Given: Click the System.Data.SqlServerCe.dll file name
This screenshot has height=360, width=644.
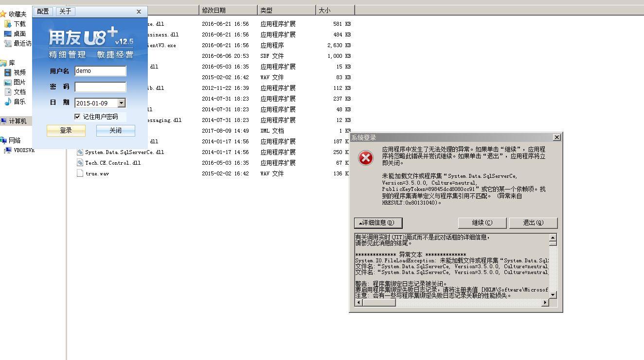Looking at the screenshot, I should coord(125,152).
